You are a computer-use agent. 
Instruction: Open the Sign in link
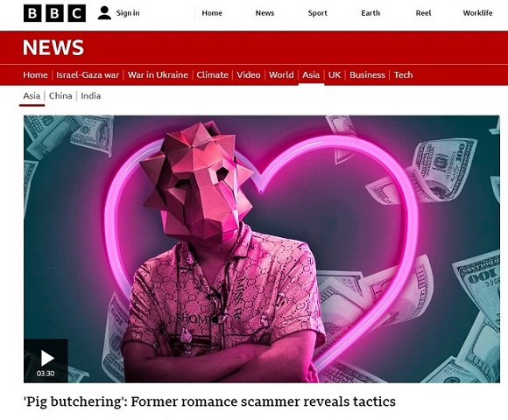pyautogui.click(x=128, y=13)
